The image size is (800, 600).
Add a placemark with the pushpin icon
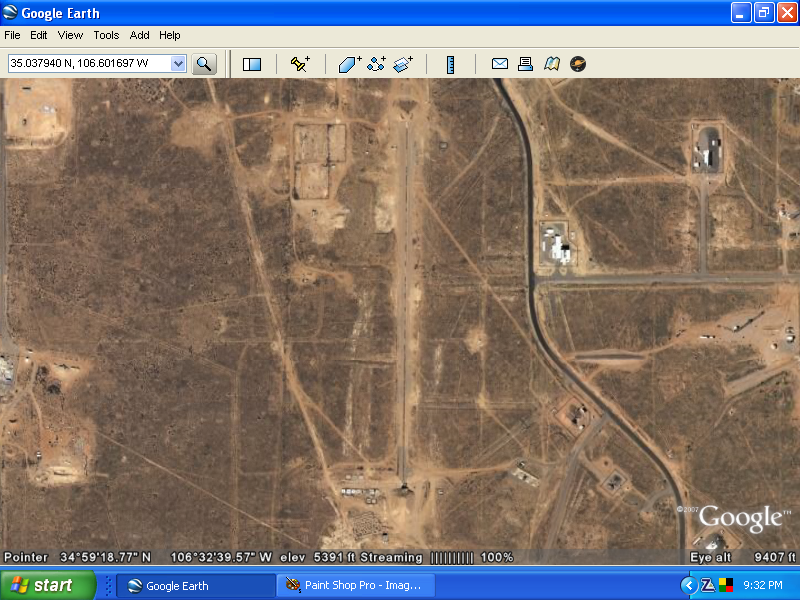click(x=300, y=64)
